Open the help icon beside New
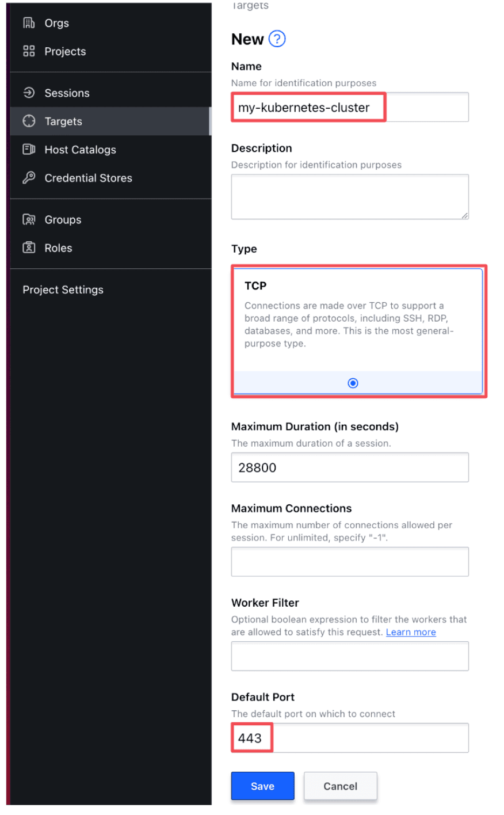This screenshot has width=504, height=815. 277,39
